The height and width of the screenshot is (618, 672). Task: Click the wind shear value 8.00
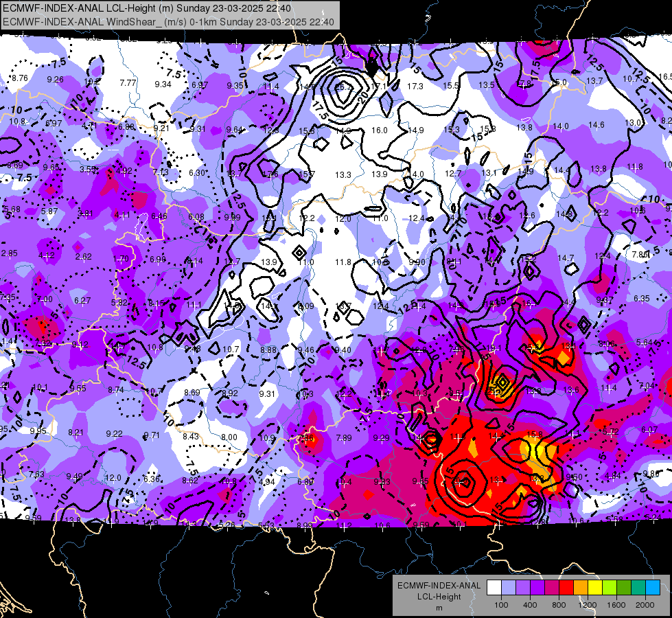coord(229,437)
